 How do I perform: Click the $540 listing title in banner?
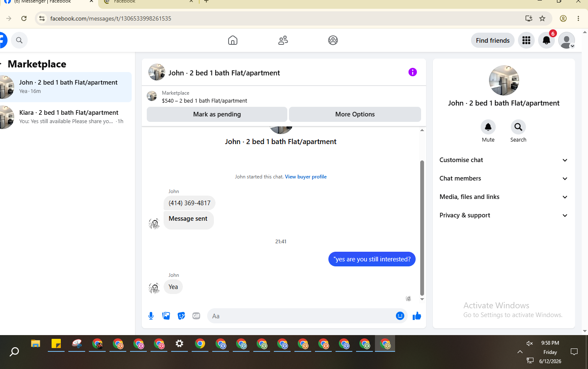(x=205, y=101)
